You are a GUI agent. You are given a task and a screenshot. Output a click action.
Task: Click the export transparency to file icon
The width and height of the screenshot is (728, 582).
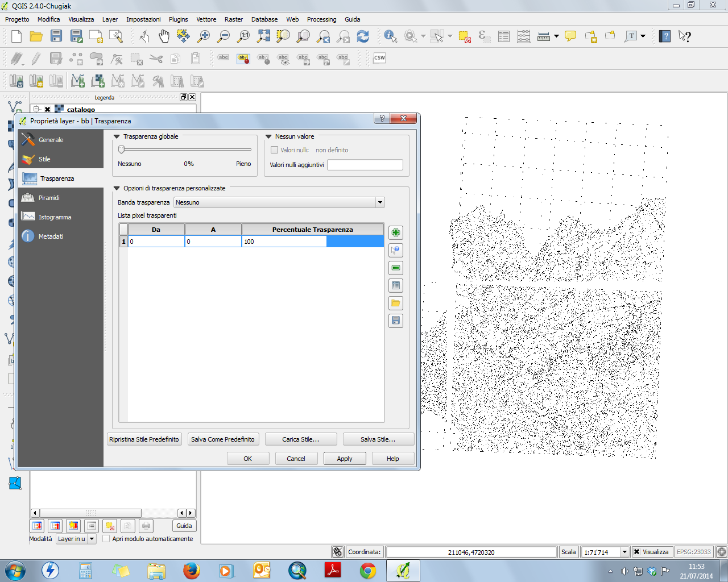[x=396, y=321]
